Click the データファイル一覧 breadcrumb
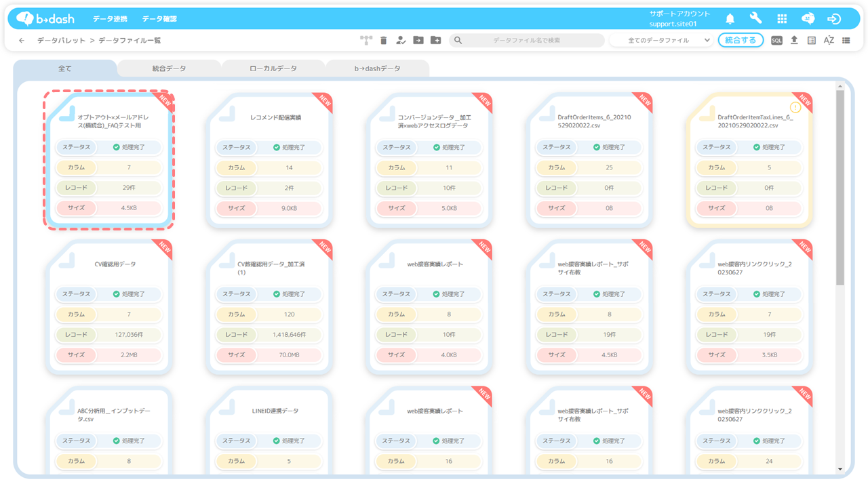The height and width of the screenshot is (488, 868). [130, 41]
